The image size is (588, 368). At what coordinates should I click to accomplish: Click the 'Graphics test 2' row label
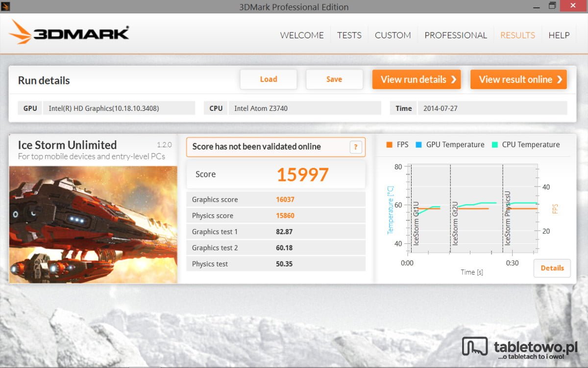(215, 248)
